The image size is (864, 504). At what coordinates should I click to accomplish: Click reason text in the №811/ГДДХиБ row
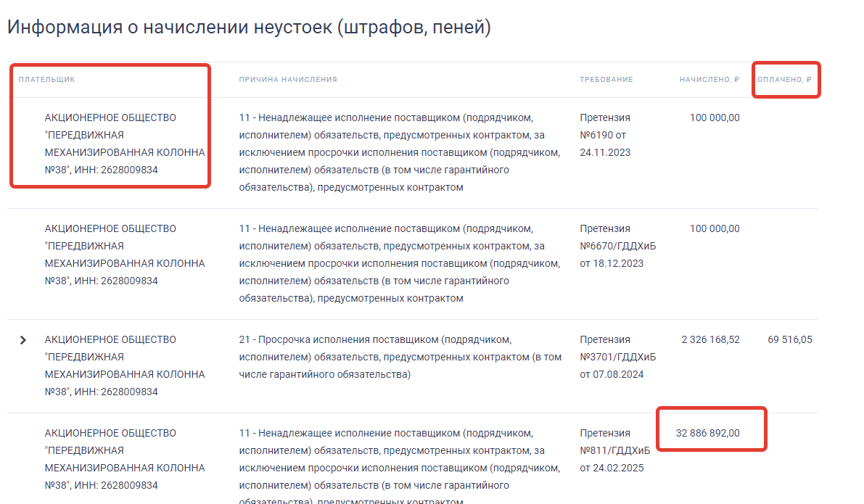[400, 466]
